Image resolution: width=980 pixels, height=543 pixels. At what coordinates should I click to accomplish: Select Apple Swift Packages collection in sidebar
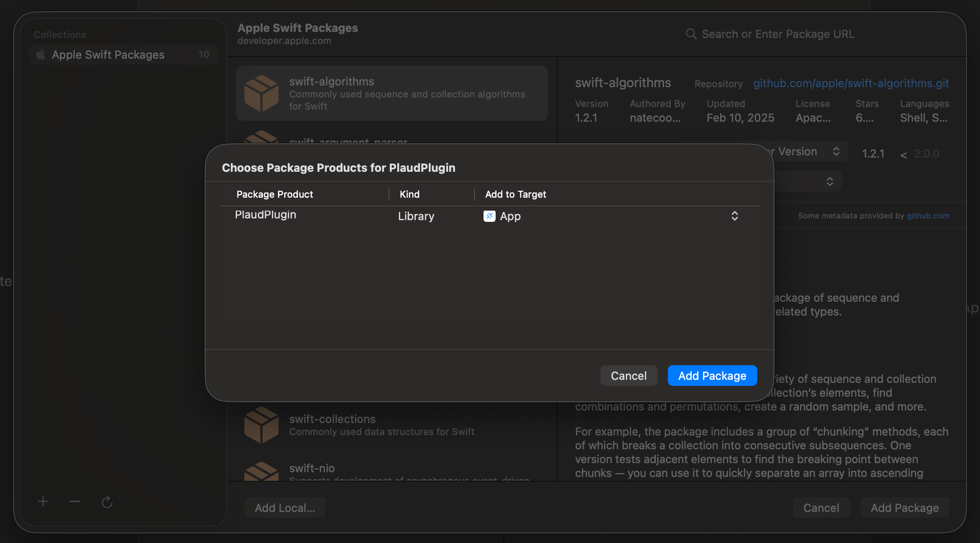click(123, 55)
